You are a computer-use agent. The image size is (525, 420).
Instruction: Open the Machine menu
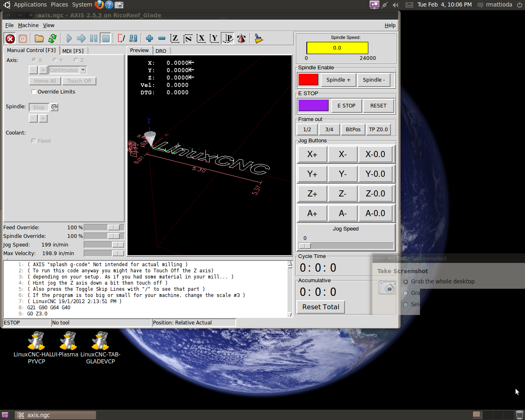pyautogui.click(x=28, y=25)
